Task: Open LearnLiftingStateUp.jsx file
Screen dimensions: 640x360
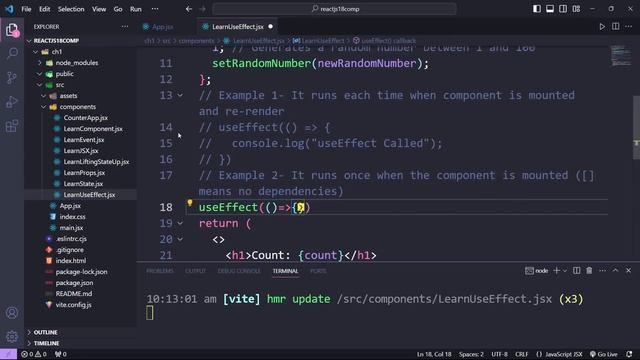Action: 96,162
